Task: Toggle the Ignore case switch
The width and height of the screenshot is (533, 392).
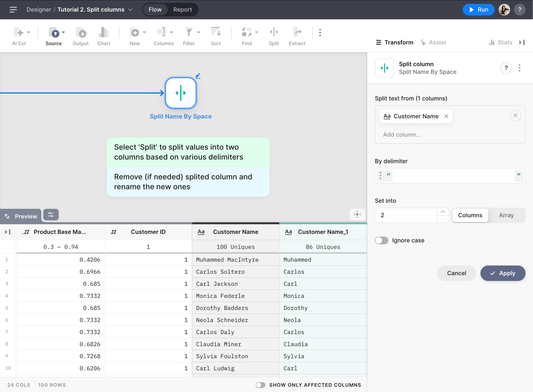Action: [382, 240]
